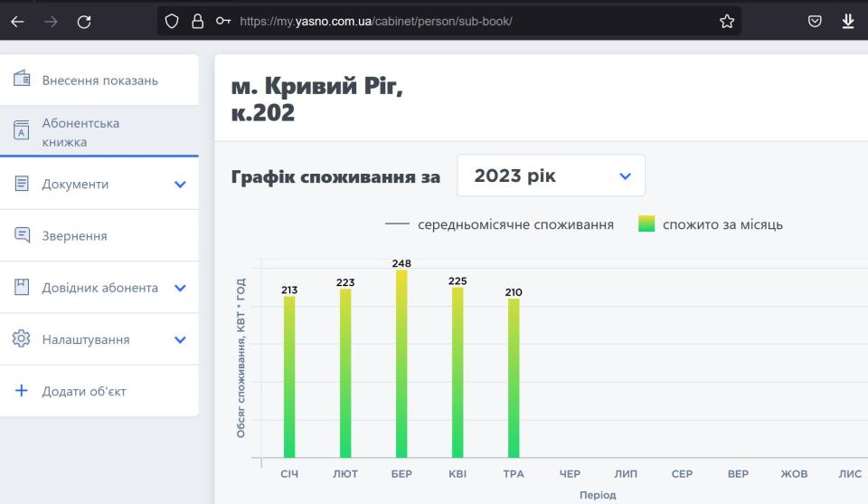Expand the Налаштування submenu chevron
Viewport: 868px width, 504px height.
pyautogui.click(x=180, y=340)
